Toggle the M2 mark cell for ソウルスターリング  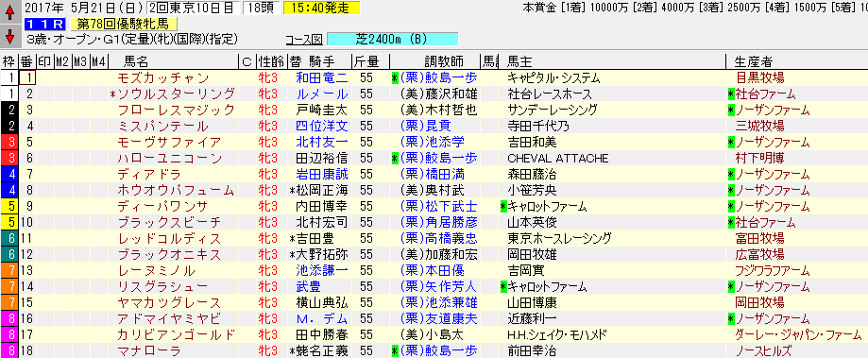tap(63, 94)
